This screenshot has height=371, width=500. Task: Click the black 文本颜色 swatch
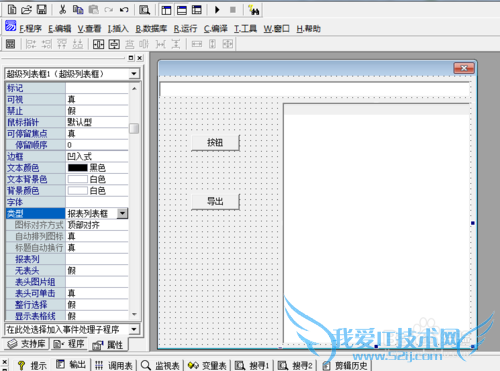78,168
